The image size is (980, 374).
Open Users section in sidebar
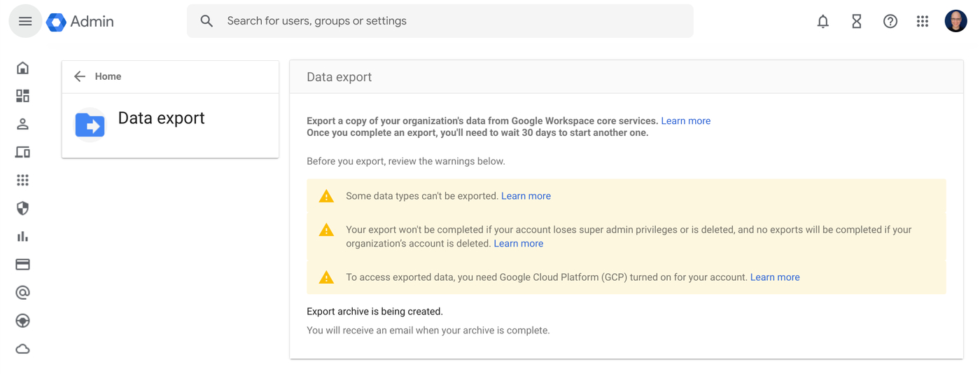pyautogui.click(x=23, y=124)
